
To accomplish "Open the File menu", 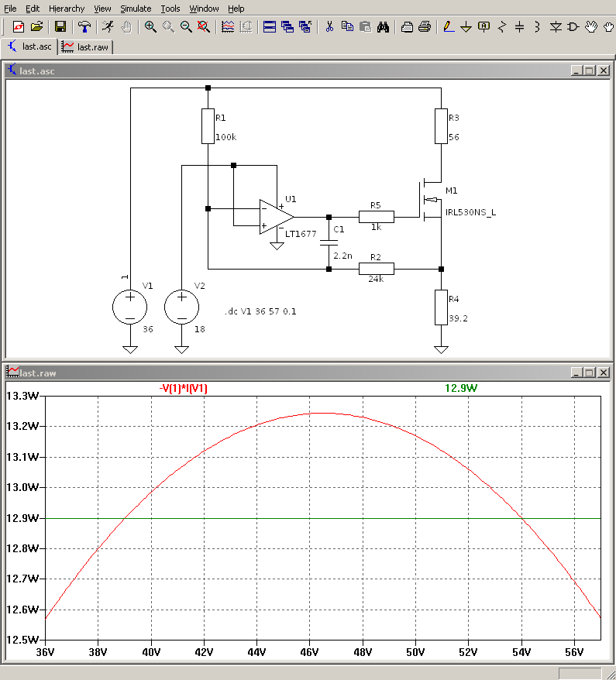I will pyautogui.click(x=10, y=9).
